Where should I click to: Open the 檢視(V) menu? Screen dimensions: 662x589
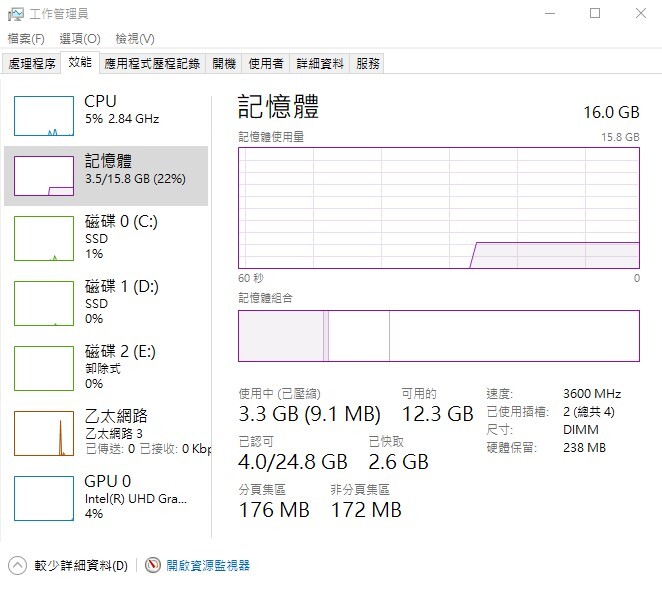pyautogui.click(x=135, y=39)
